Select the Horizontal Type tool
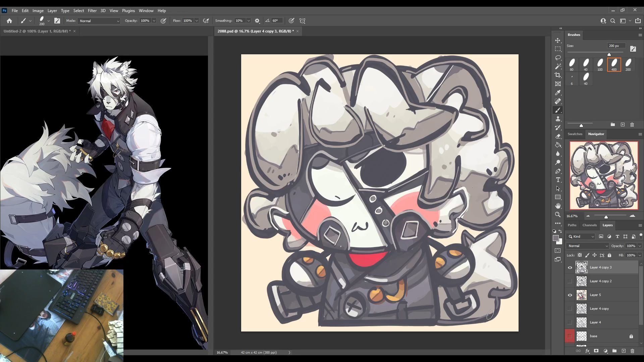 pyautogui.click(x=558, y=180)
